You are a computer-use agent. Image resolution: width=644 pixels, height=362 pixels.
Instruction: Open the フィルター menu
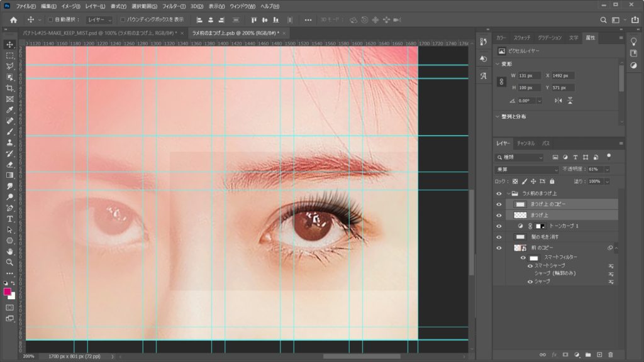click(174, 6)
